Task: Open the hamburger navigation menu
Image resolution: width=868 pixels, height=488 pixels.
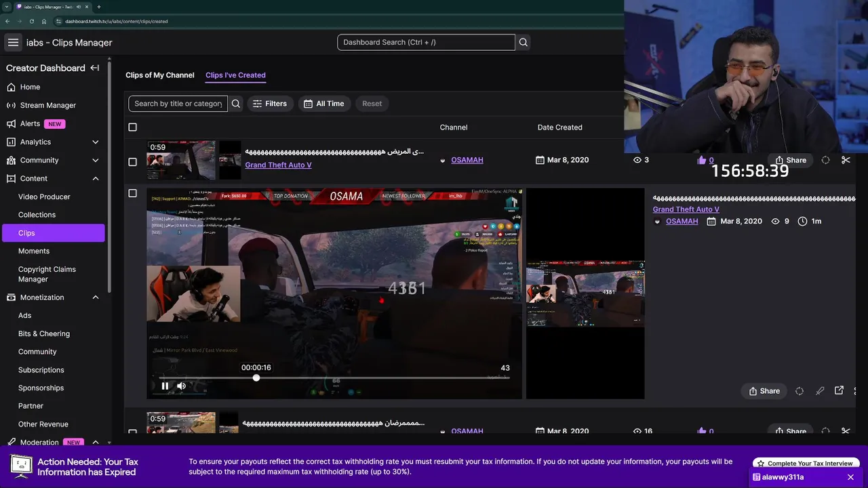Action: [x=13, y=42]
